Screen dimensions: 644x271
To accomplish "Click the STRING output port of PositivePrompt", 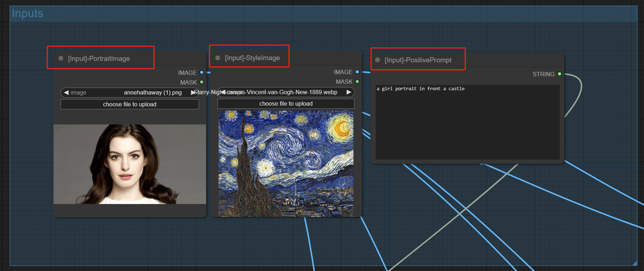I will coord(559,74).
